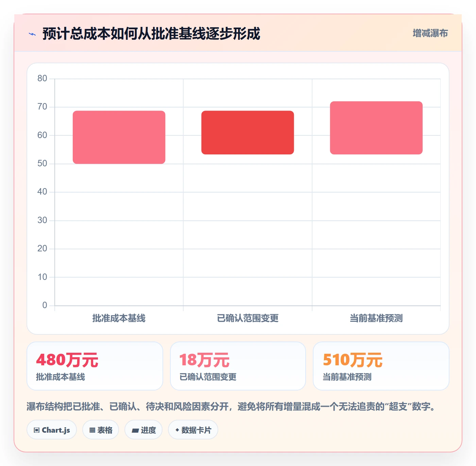Click the y-axis value 0
This screenshot has width=476, height=466.
pyautogui.click(x=45, y=305)
